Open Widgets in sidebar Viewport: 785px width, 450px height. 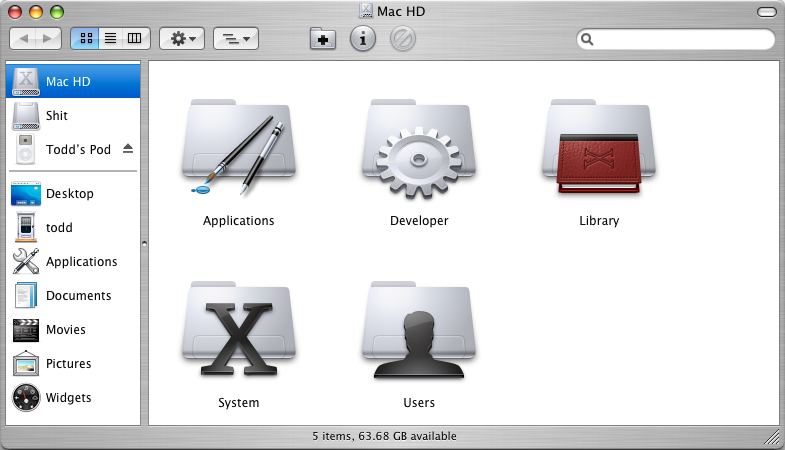(73, 398)
